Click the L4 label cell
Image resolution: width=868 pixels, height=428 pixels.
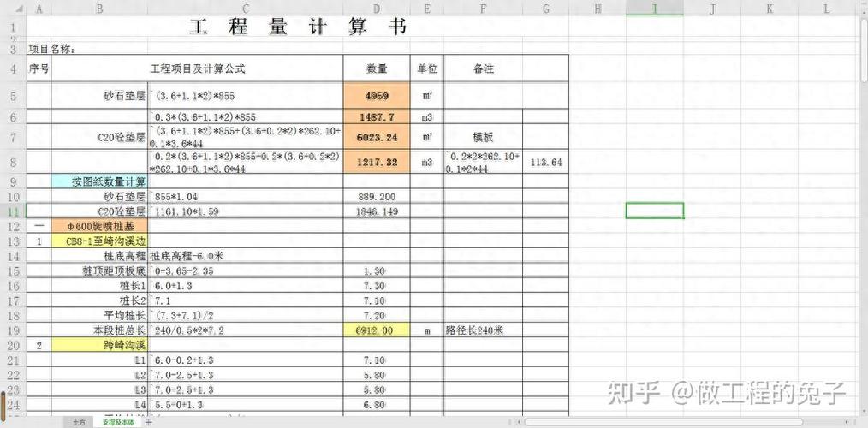pyautogui.click(x=99, y=405)
